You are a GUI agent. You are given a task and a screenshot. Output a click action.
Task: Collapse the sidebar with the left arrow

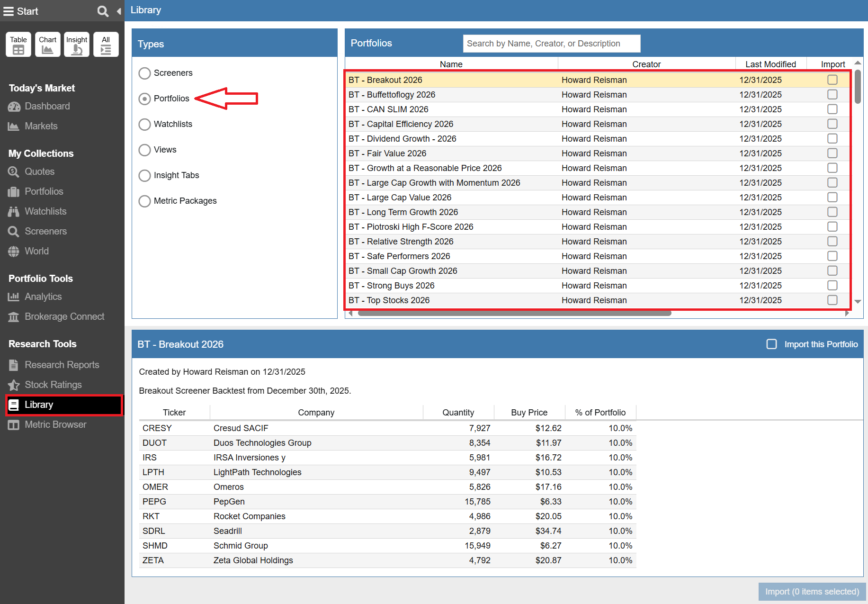pyautogui.click(x=119, y=11)
